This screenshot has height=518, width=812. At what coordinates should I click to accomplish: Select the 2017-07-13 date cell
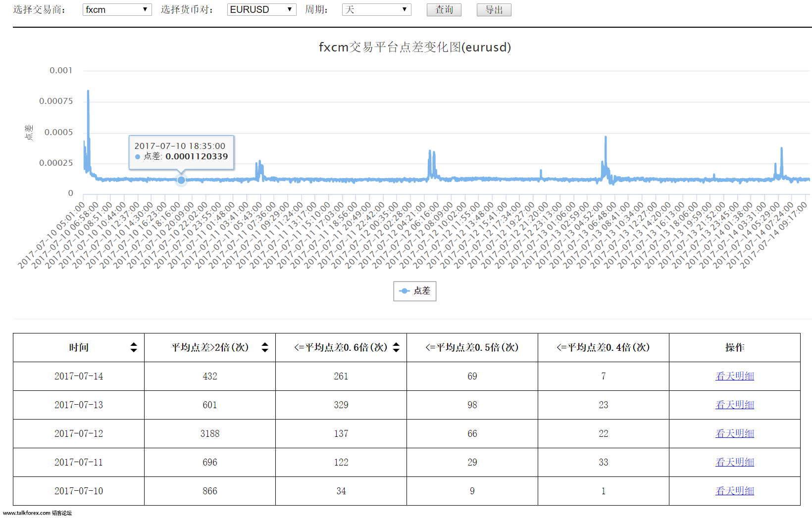pyautogui.click(x=79, y=405)
